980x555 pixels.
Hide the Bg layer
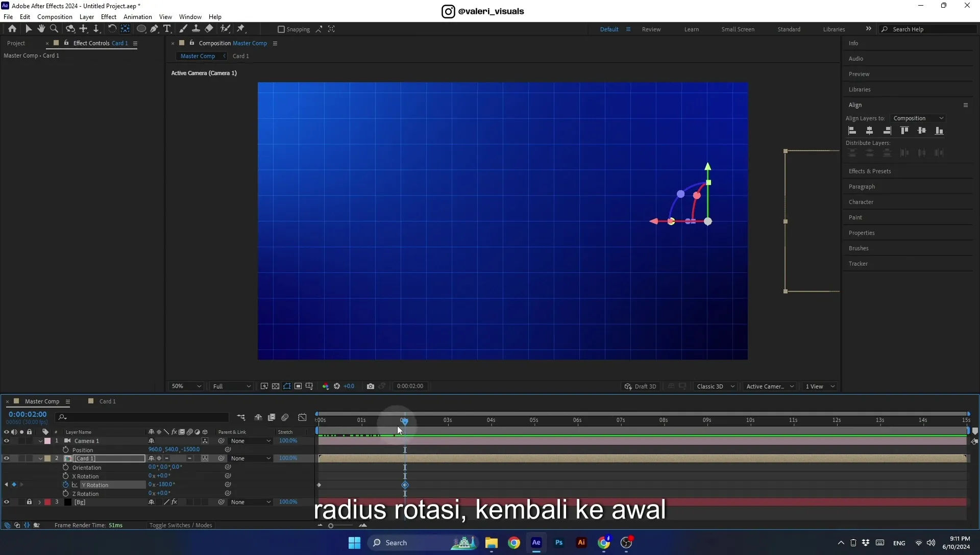pyautogui.click(x=7, y=502)
